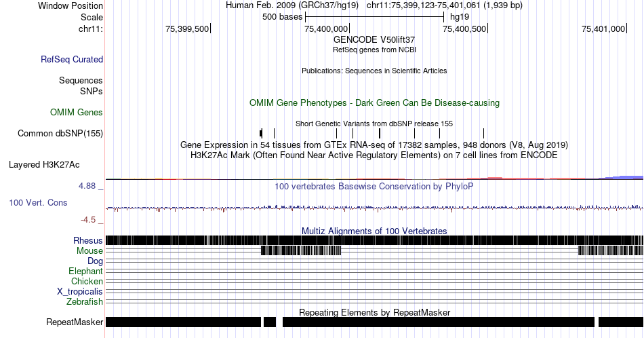Click the 75,401,000 ruler position

click(603, 29)
